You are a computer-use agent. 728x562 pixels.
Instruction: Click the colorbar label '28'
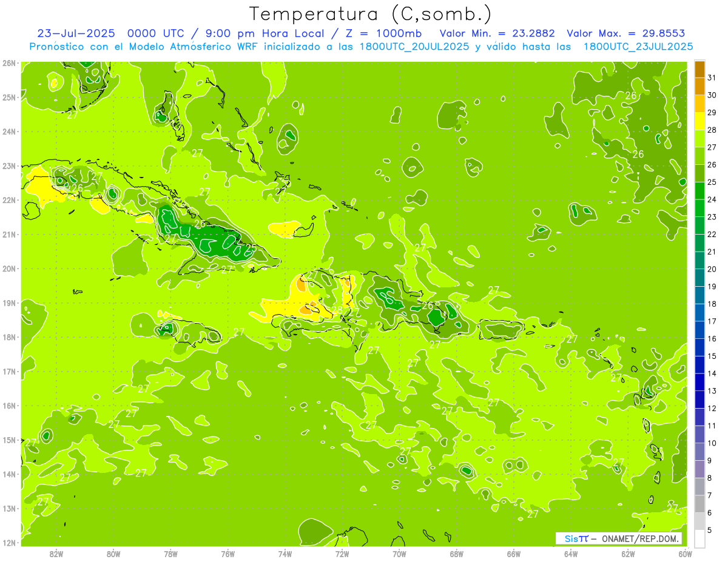(712, 130)
